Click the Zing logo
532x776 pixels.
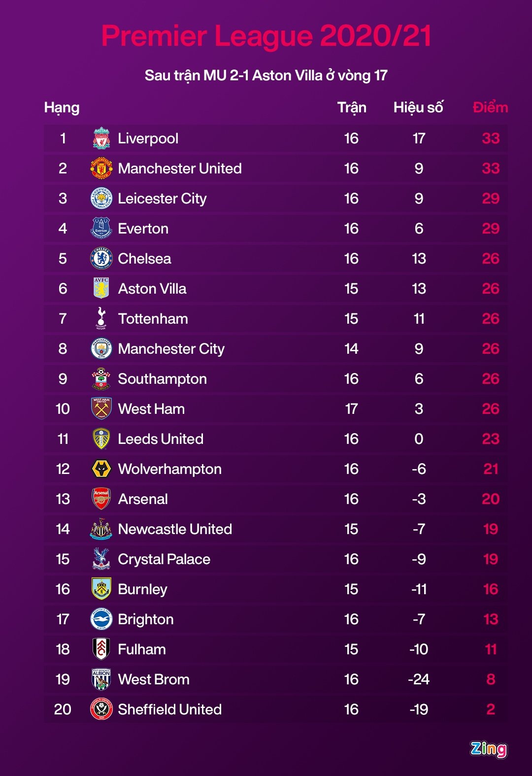click(488, 749)
